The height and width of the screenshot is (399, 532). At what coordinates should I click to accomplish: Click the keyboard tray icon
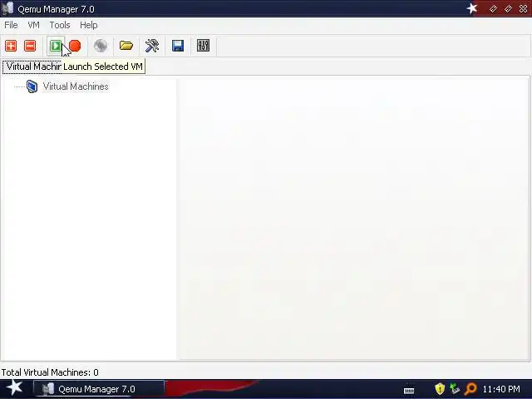(409, 391)
